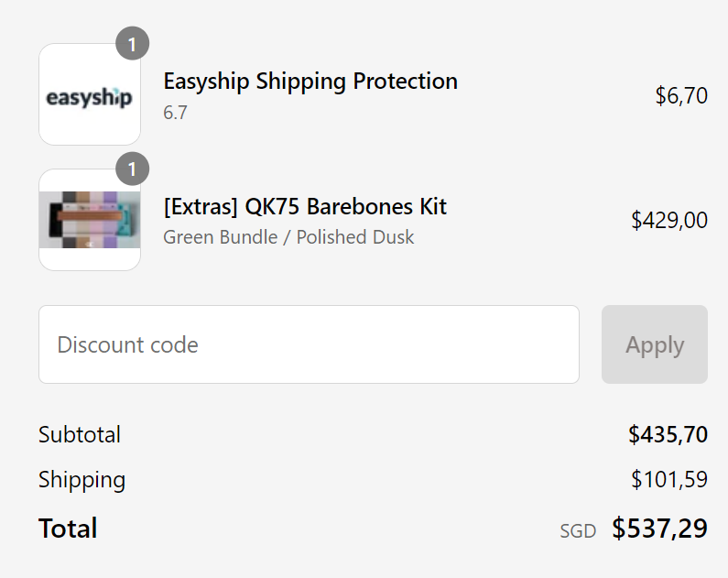This screenshot has height=578, width=728.
Task: Click the quantity badge on QK75 kit
Action: [x=132, y=169]
